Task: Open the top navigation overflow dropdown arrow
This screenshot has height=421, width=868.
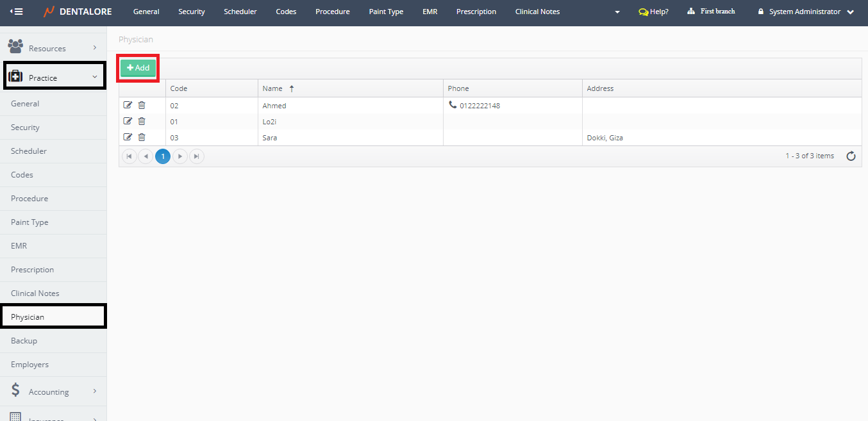Action: (x=617, y=12)
